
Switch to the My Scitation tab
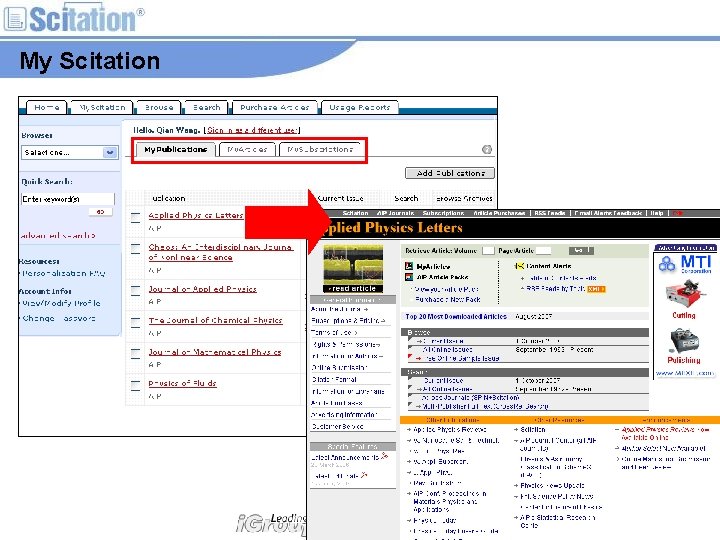(101, 107)
